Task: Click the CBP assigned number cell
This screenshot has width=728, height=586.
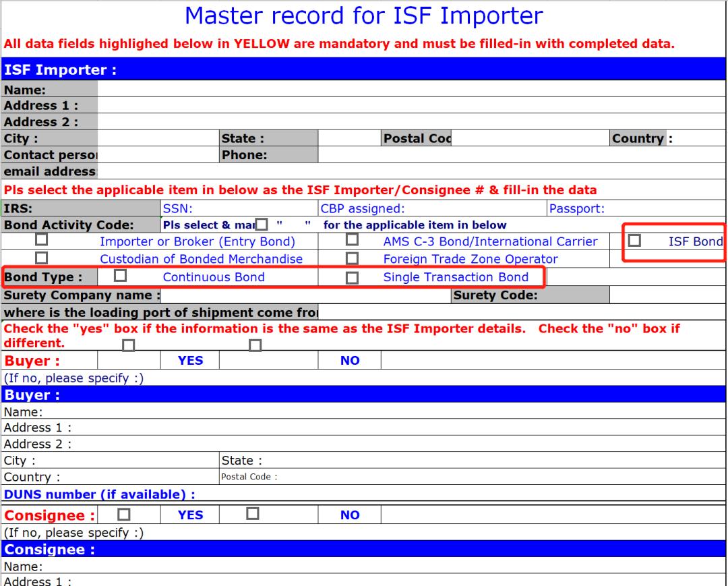Action: tap(472, 208)
